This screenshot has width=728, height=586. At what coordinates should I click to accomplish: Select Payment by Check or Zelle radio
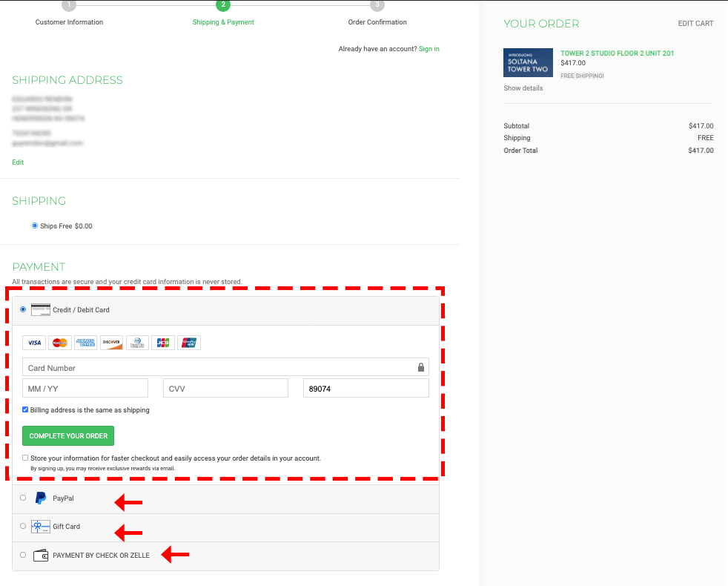click(x=23, y=555)
